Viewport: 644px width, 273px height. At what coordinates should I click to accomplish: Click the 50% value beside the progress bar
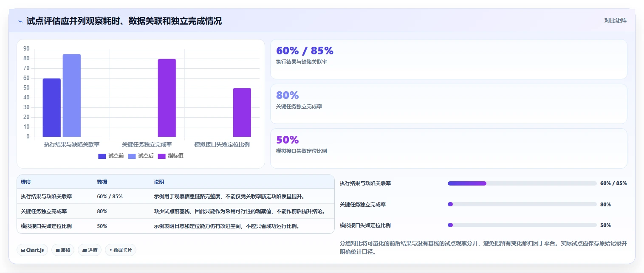pyautogui.click(x=605, y=225)
